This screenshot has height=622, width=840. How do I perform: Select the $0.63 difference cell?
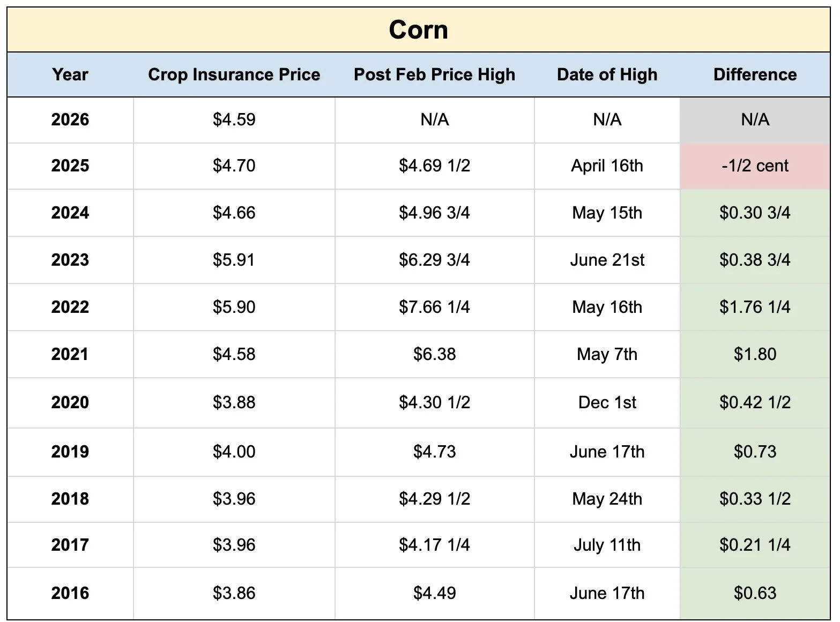[x=755, y=593]
